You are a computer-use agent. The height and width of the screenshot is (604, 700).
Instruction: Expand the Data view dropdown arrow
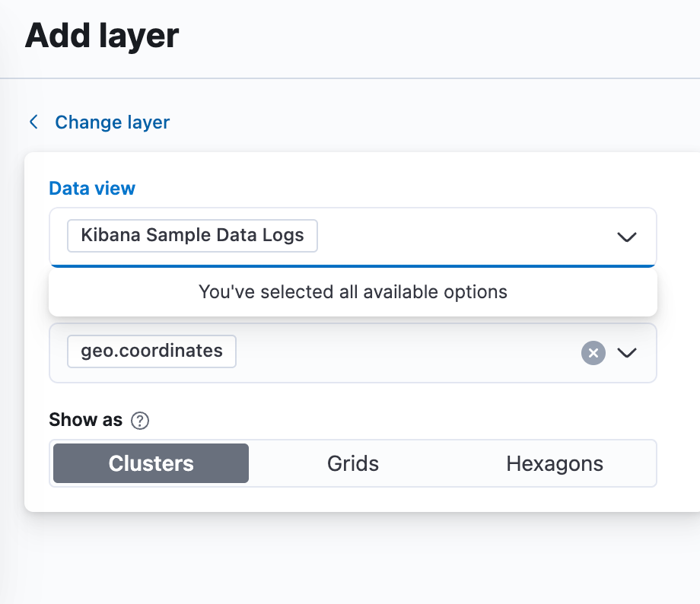pyautogui.click(x=626, y=237)
